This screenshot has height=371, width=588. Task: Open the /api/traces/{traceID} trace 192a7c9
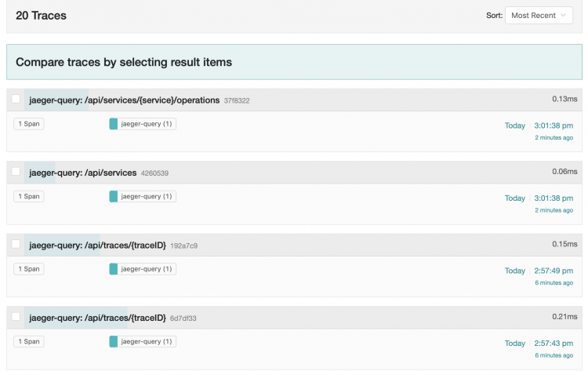pos(97,246)
